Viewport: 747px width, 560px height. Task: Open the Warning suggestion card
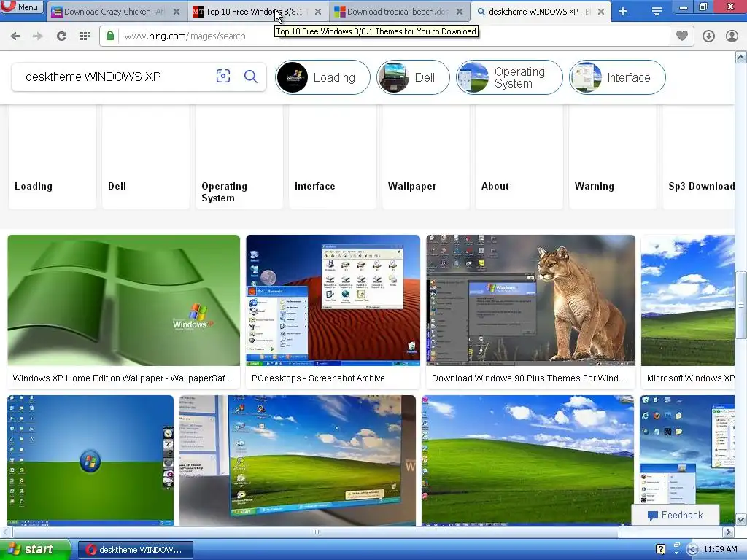pyautogui.click(x=613, y=156)
